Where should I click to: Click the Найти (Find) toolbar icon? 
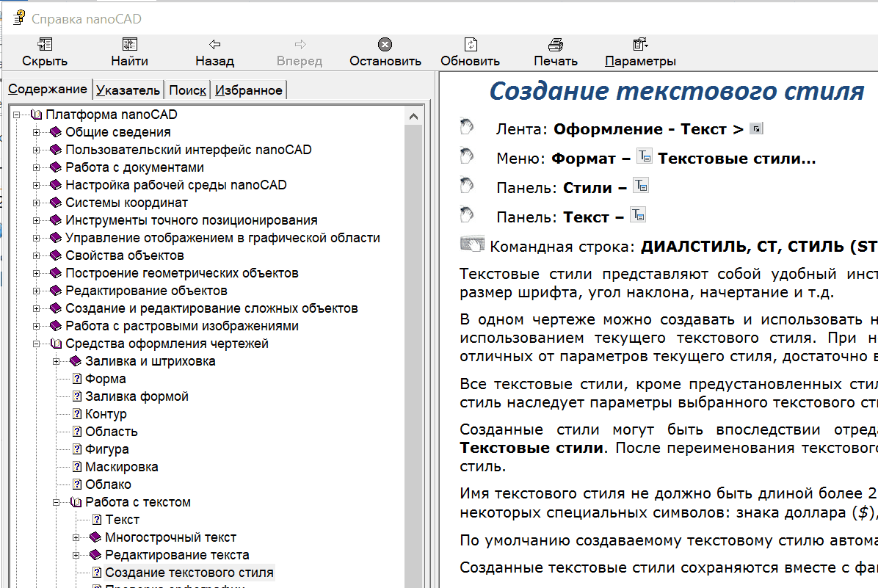pos(129,45)
